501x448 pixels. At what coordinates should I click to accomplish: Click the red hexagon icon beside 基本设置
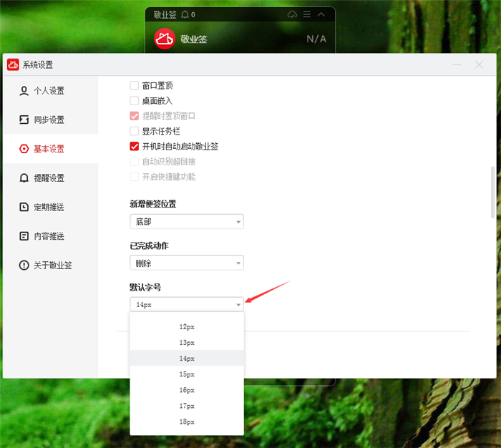tap(24, 149)
